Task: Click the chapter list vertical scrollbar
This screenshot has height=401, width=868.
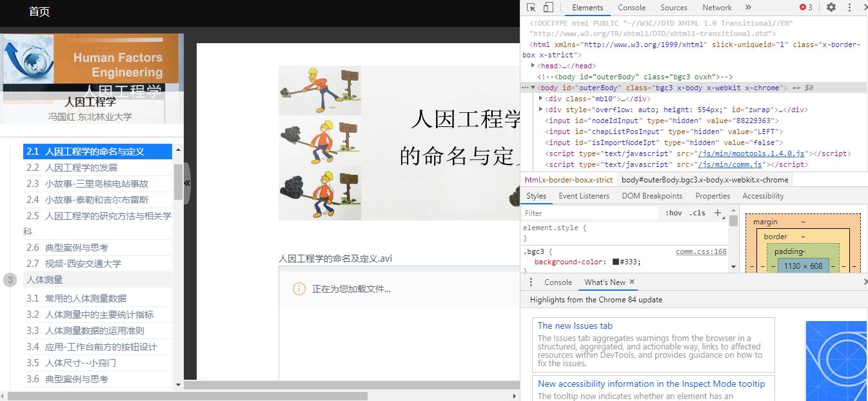Action: click(x=178, y=182)
